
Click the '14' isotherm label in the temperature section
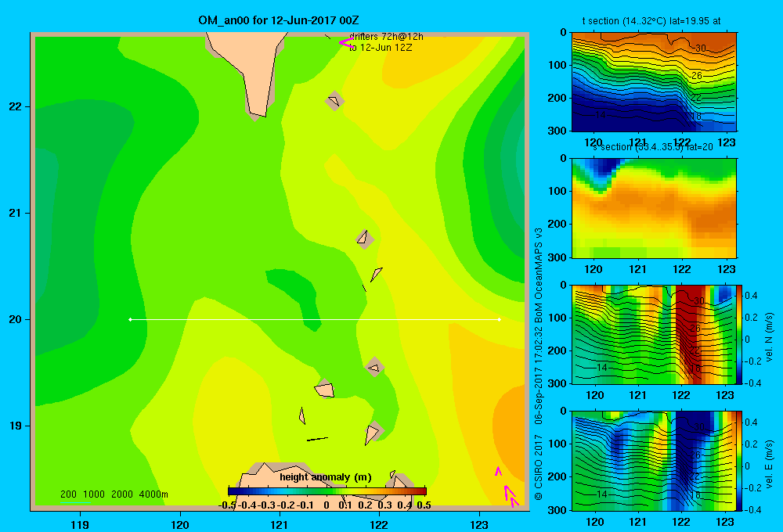[x=601, y=115]
